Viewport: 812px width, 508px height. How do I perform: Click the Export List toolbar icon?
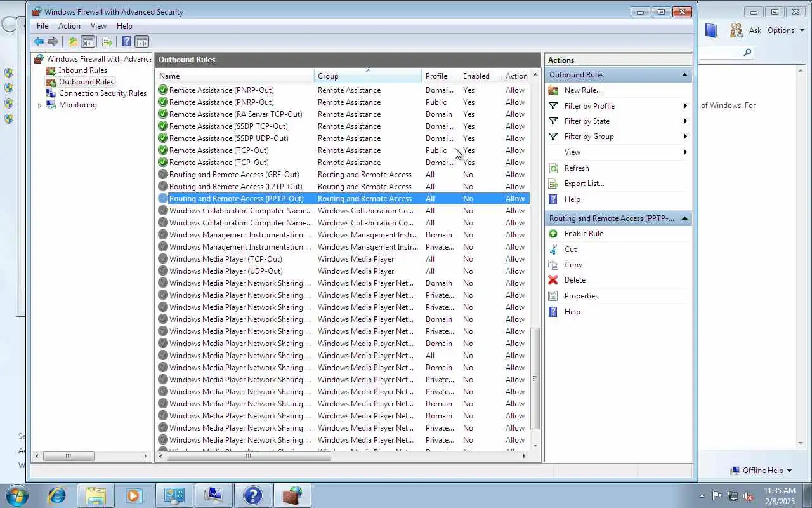coord(107,42)
